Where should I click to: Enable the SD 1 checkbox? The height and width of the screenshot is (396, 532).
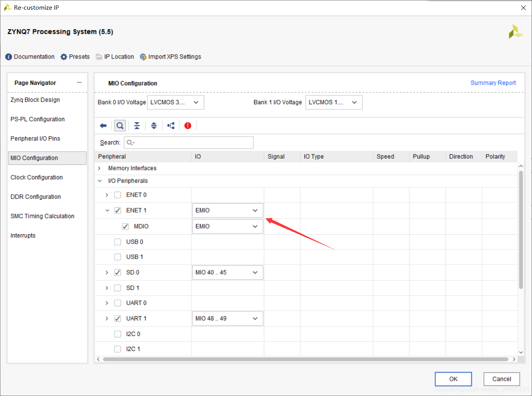click(118, 288)
